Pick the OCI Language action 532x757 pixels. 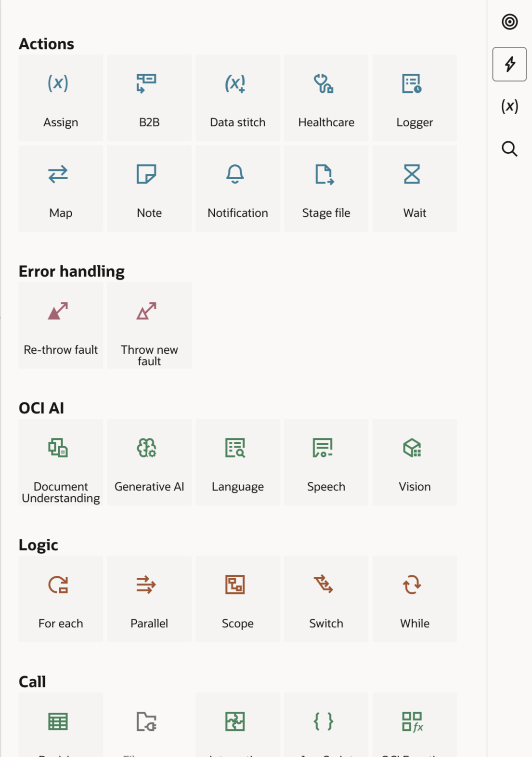238,462
